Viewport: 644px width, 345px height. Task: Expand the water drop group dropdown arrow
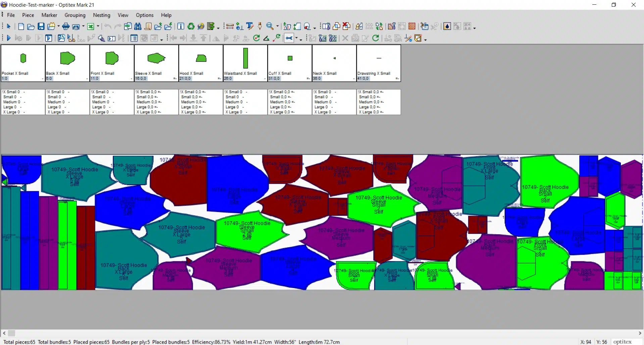coord(475,28)
